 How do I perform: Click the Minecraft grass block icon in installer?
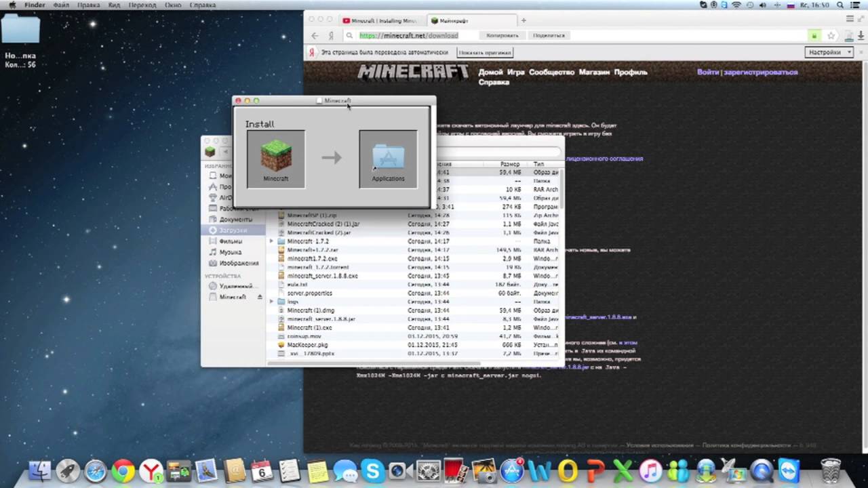pos(276,155)
